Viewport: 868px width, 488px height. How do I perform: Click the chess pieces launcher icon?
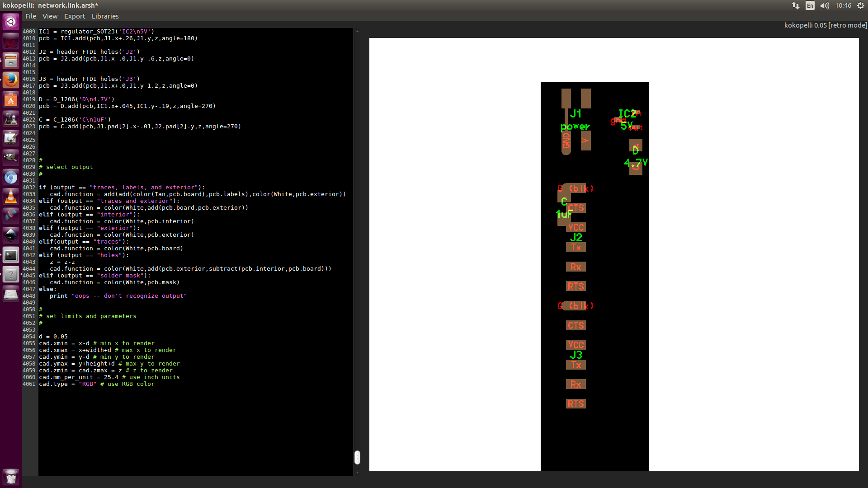(x=11, y=118)
